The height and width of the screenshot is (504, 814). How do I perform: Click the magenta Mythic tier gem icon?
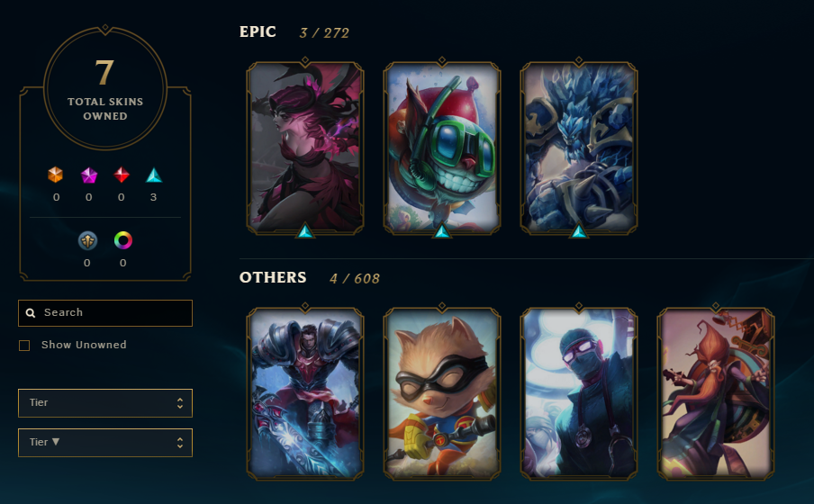pos(89,175)
